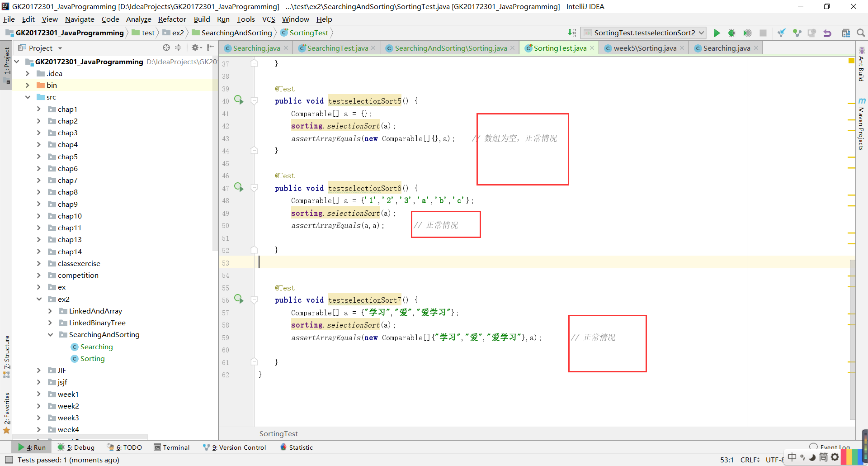Open the Statistic tool window
Viewport: 868px width, 466px height.
pyautogui.click(x=297, y=447)
